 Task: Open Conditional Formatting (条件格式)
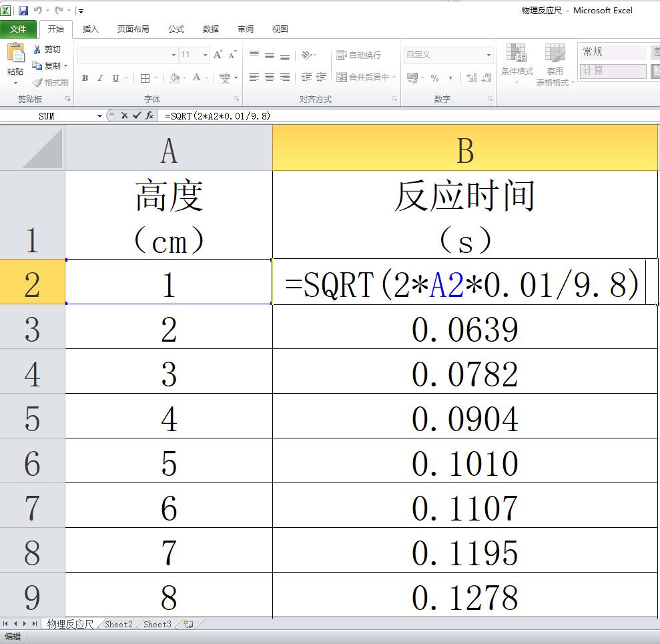(517, 63)
